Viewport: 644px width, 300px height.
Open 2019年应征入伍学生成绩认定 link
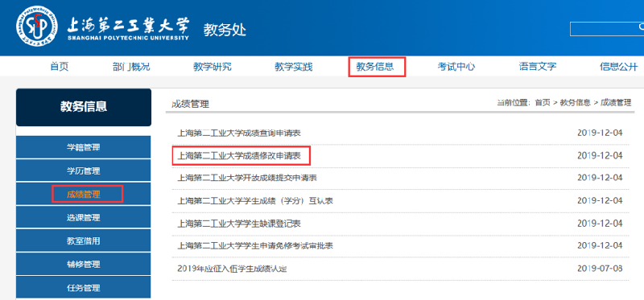click(232, 269)
